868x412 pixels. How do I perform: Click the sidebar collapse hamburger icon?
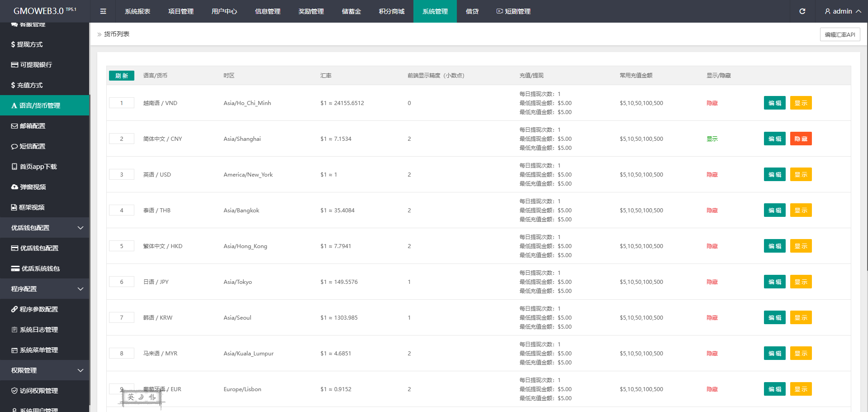[x=103, y=11]
